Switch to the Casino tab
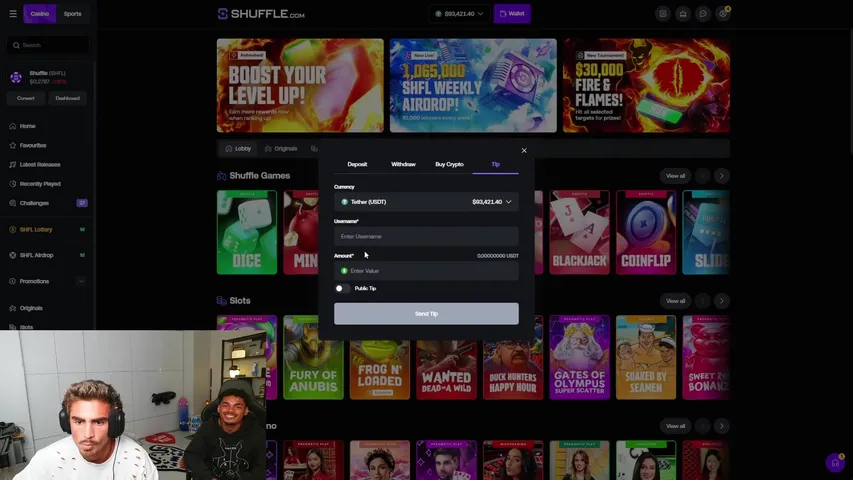 [x=39, y=14]
